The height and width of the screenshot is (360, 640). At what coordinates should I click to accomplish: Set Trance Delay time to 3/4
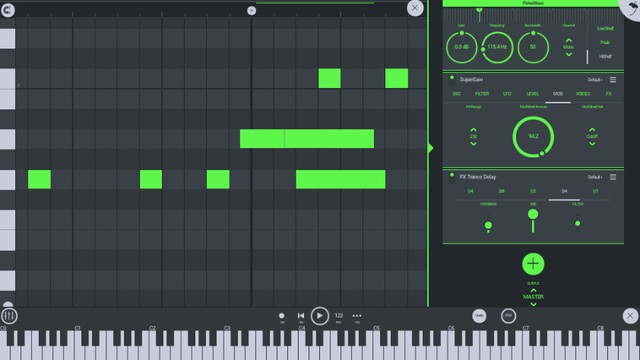[564, 191]
